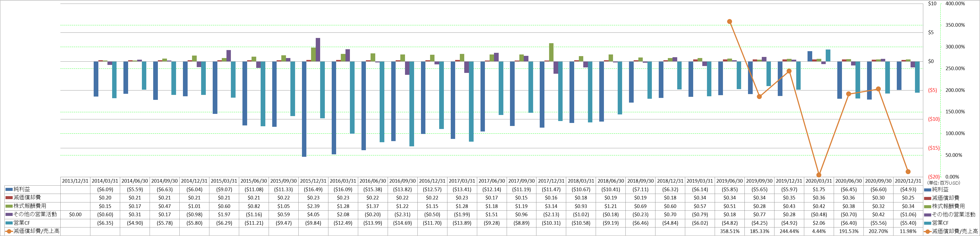This screenshot has width=980, height=236.
Task: Click the tall green bar for 2017/12/31
Action: coord(551,53)
